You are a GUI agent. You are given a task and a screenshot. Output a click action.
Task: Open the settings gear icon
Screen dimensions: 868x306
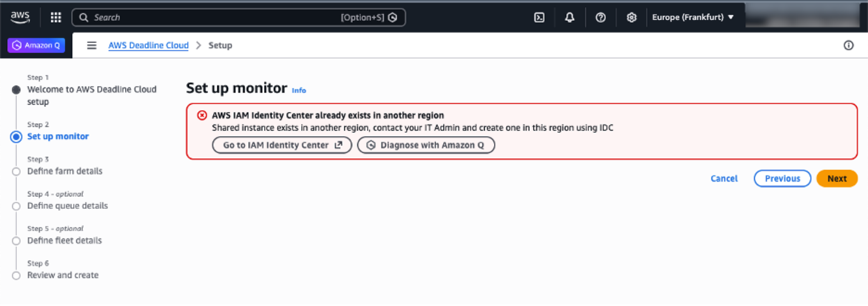(631, 18)
